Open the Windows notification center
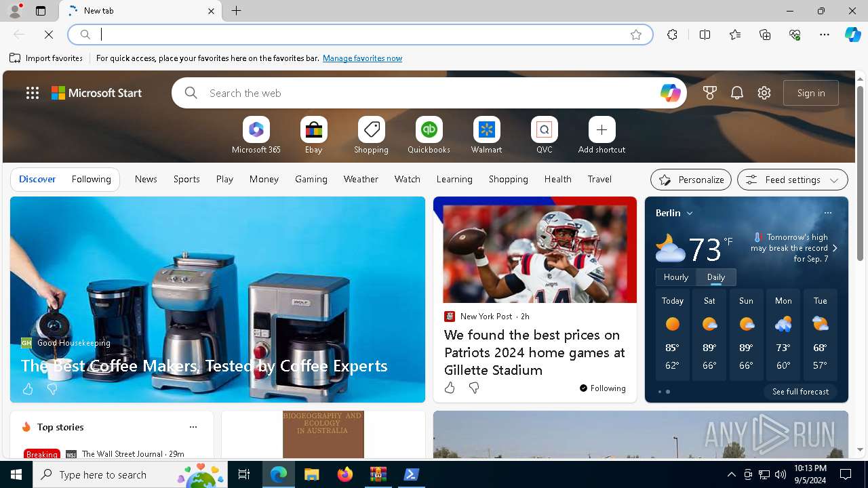This screenshot has height=488, width=868. tap(846, 474)
